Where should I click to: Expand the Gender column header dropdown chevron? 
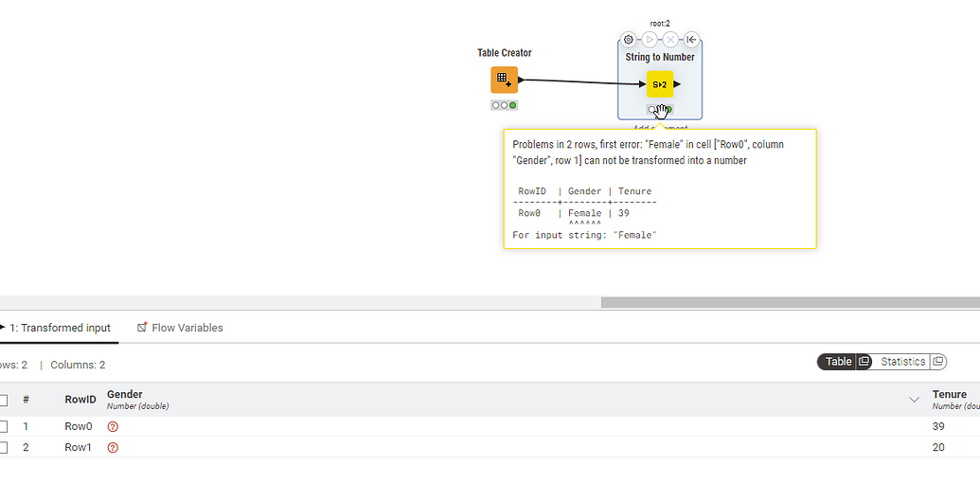pyautogui.click(x=914, y=401)
